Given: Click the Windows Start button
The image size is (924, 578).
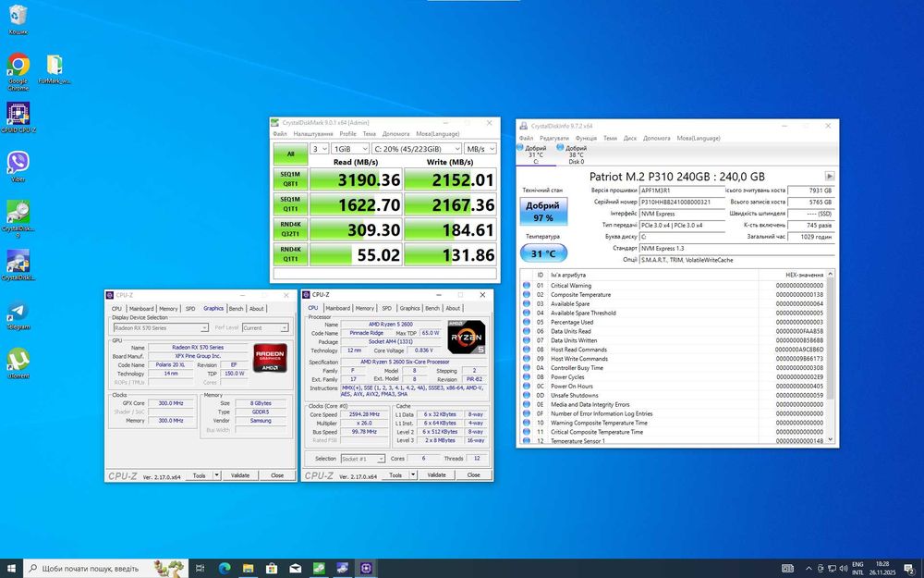Looking at the screenshot, I should (11, 568).
